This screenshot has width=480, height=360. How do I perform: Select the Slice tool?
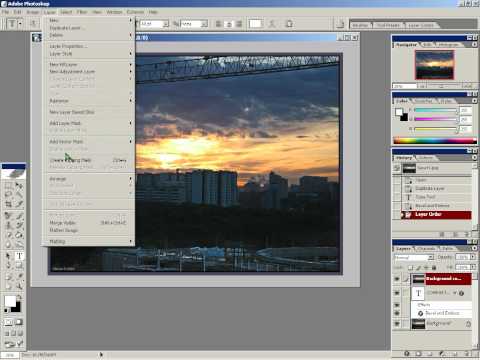pos(19,204)
